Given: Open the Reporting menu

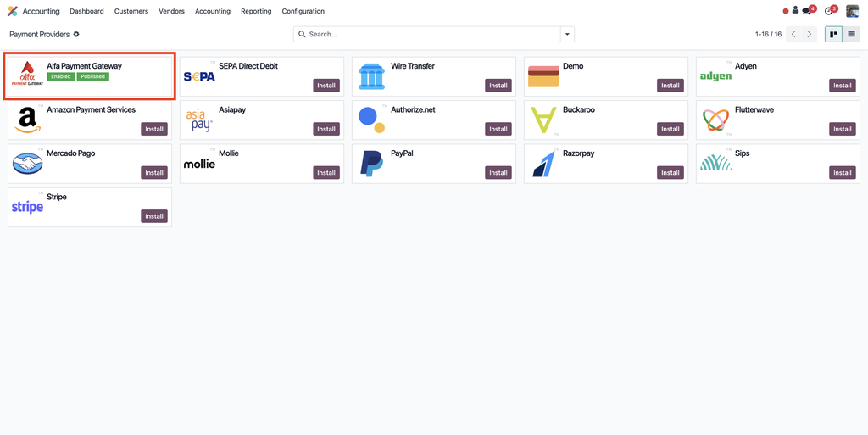Looking at the screenshot, I should coord(256,11).
